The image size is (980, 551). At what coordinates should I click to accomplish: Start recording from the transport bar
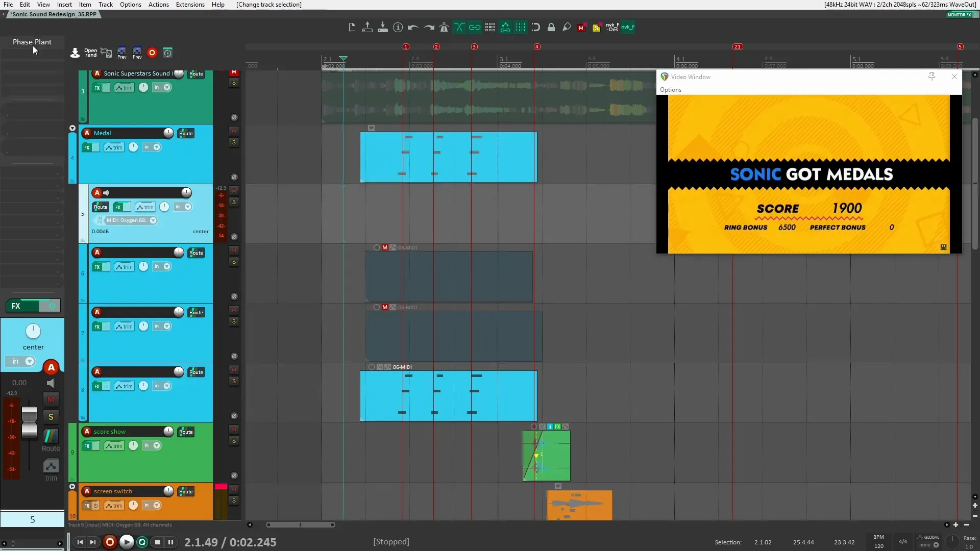click(109, 542)
